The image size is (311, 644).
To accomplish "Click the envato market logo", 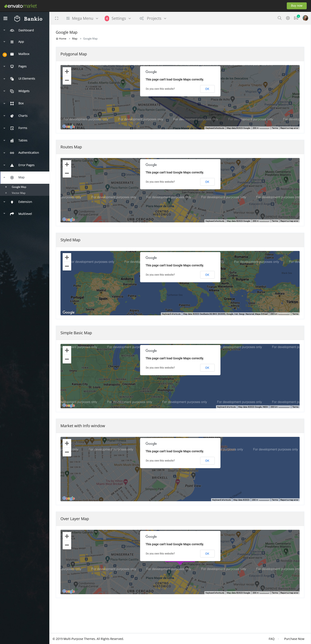I will (21, 6).
